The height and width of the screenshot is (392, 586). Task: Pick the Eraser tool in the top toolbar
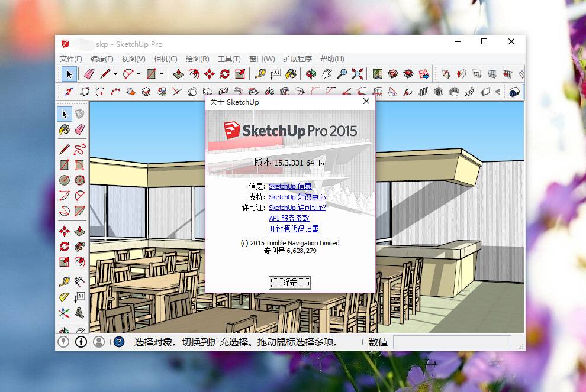89,74
